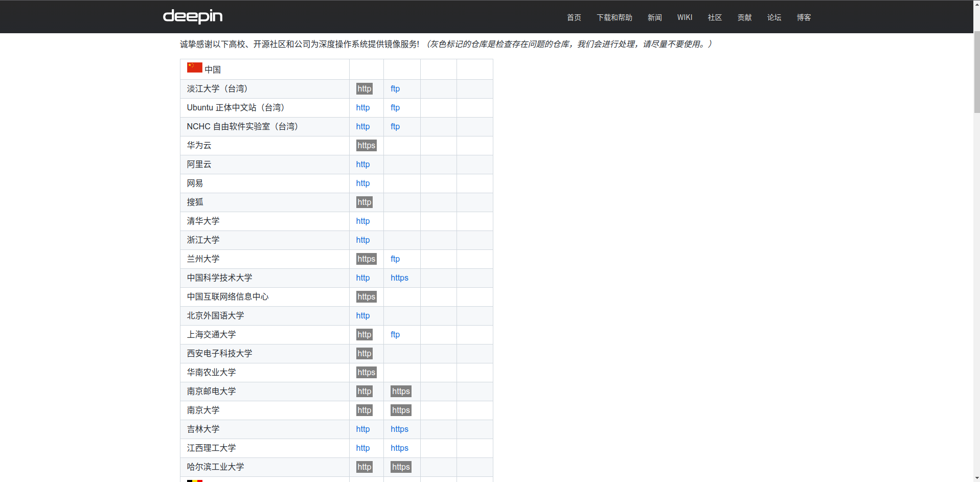This screenshot has width=980, height=482.
Task: Open ftp mirror for 上海交通大学
Action: tap(395, 335)
